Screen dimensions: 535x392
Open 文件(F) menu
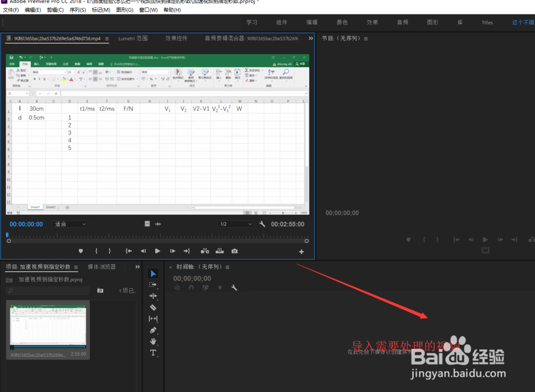11,10
